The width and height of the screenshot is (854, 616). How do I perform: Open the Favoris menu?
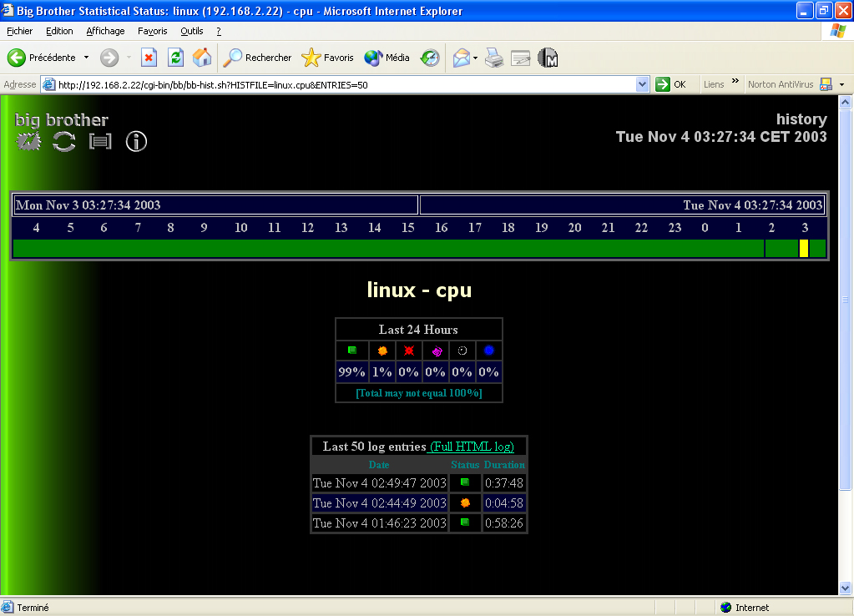point(152,31)
